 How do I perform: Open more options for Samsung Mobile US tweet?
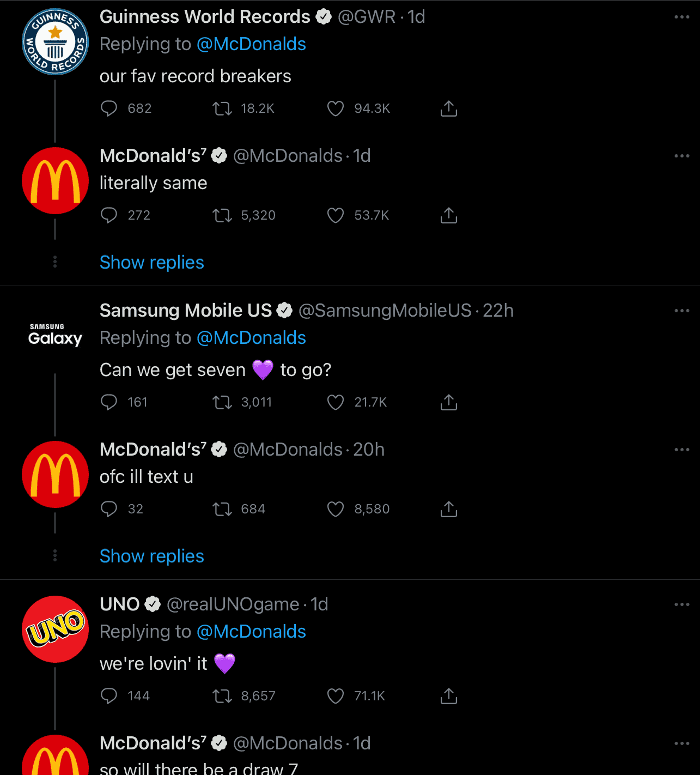tap(681, 311)
